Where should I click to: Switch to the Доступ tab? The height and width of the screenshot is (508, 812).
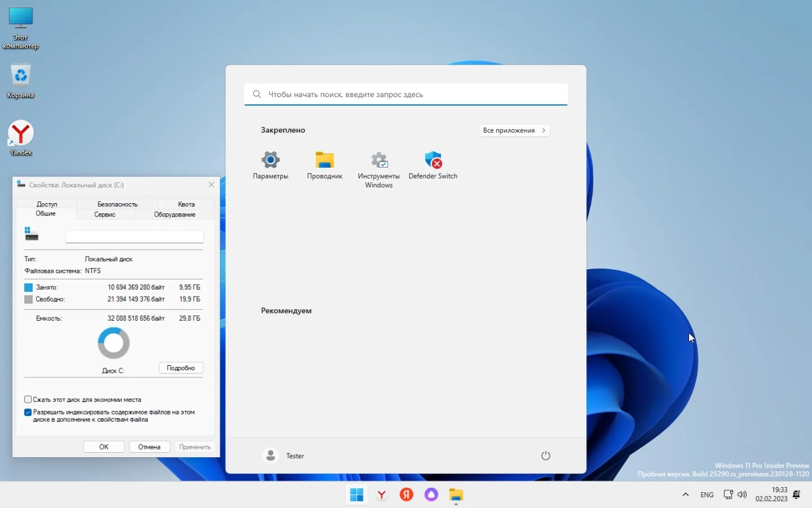point(47,204)
